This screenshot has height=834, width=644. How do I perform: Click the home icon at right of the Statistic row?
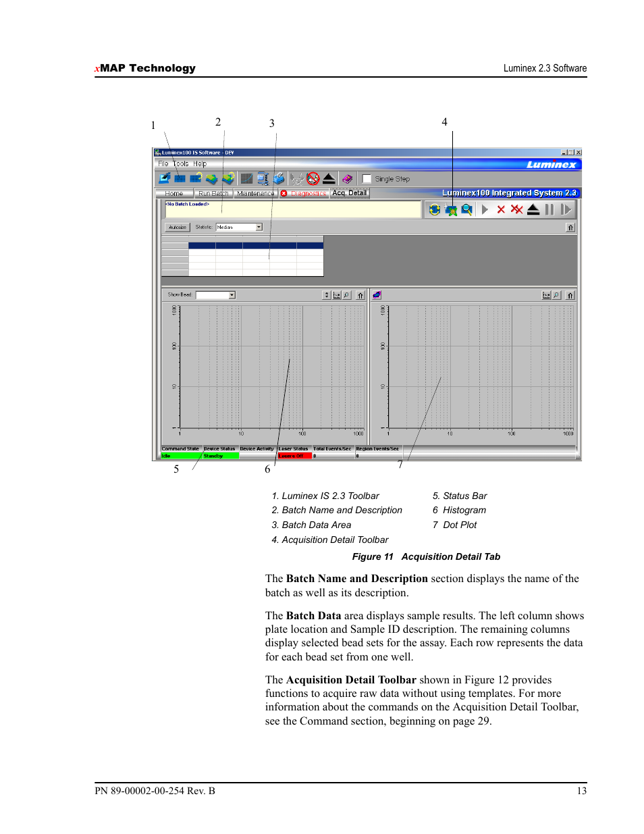pyautogui.click(x=570, y=228)
